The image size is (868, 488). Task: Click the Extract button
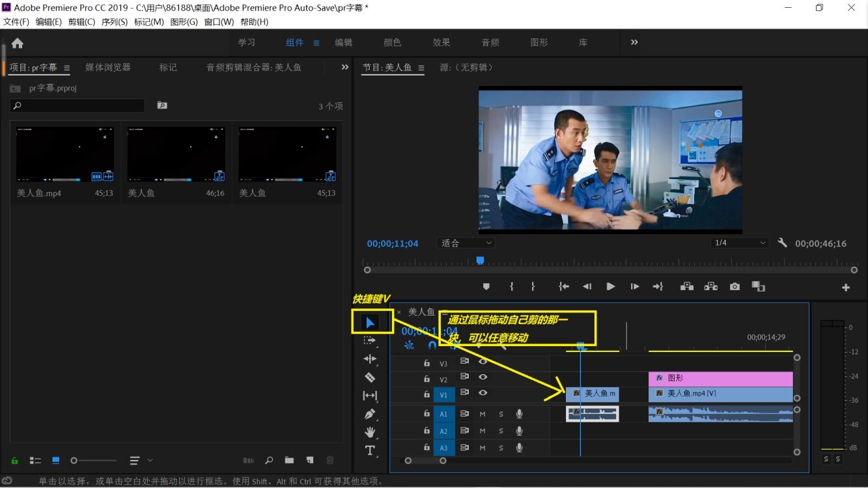(x=710, y=286)
